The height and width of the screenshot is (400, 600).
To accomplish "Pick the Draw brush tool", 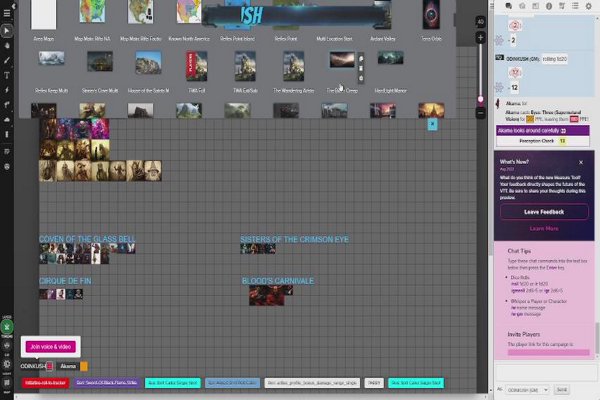I will (x=7, y=60).
